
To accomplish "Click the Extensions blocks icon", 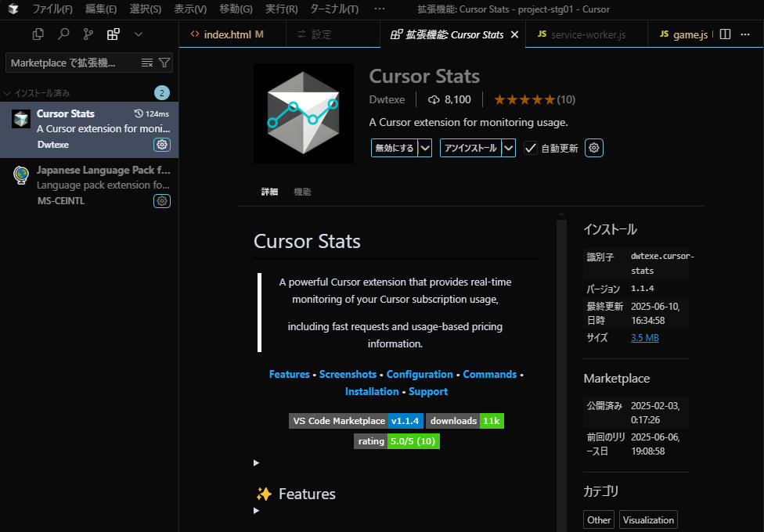I will click(114, 34).
